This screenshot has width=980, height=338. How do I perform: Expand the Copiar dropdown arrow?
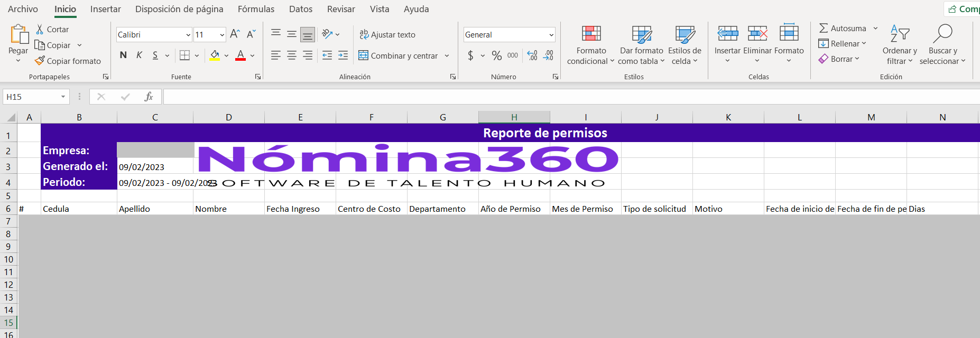[x=79, y=45]
